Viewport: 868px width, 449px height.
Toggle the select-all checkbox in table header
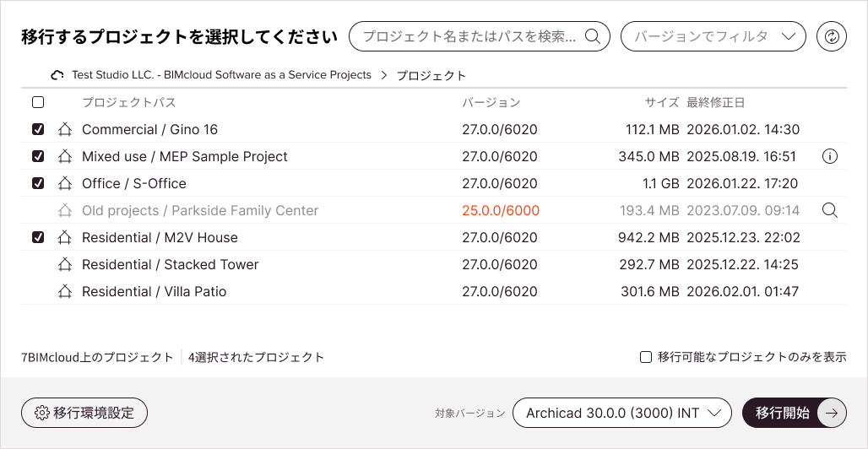coord(38,102)
